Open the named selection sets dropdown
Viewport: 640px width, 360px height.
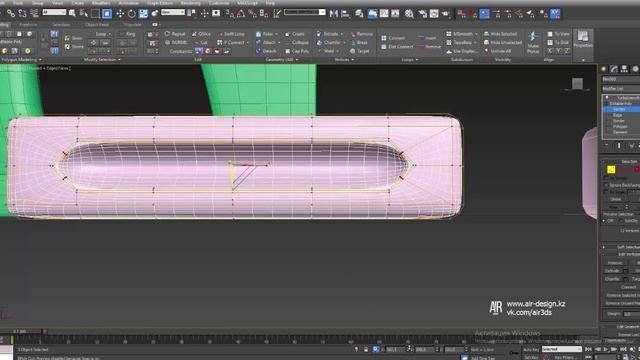[x=305, y=12]
